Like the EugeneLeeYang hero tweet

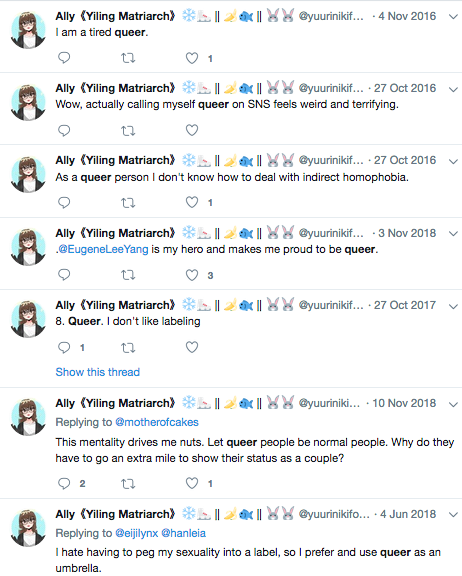click(x=192, y=275)
